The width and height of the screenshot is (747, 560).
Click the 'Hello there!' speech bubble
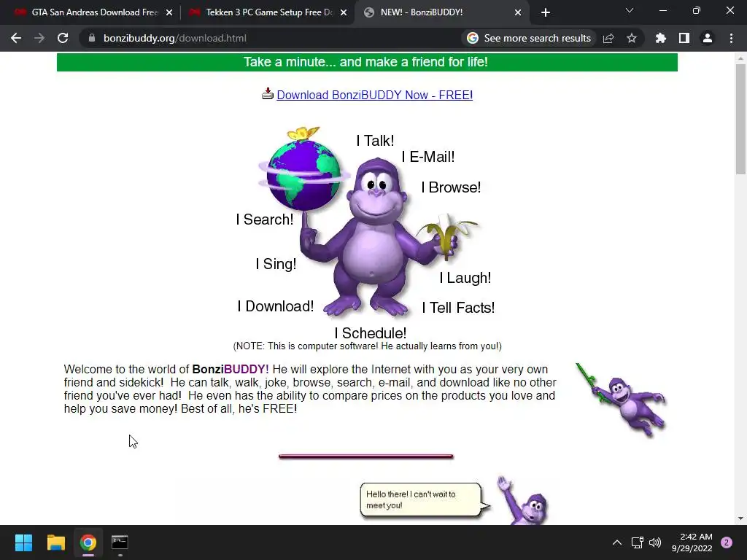[424, 499]
